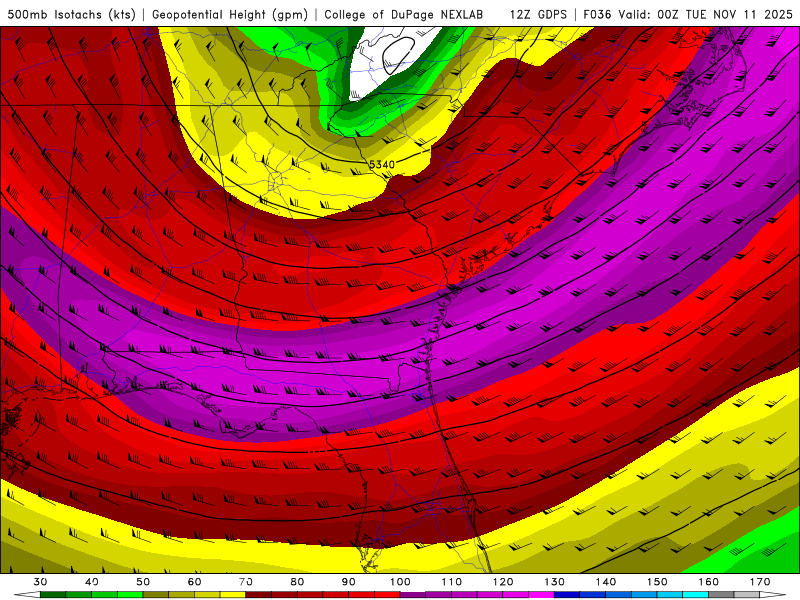Click the 'F036' forecast hour text
The width and height of the screenshot is (800, 600).
597,14
